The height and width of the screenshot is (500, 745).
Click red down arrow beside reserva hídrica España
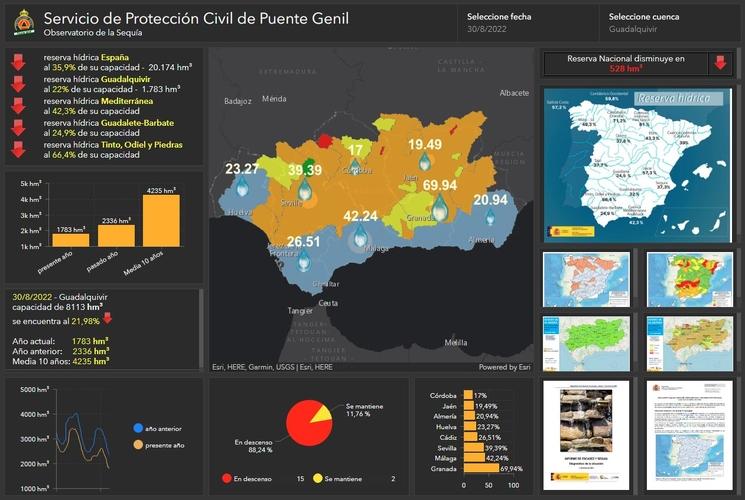[18, 61]
